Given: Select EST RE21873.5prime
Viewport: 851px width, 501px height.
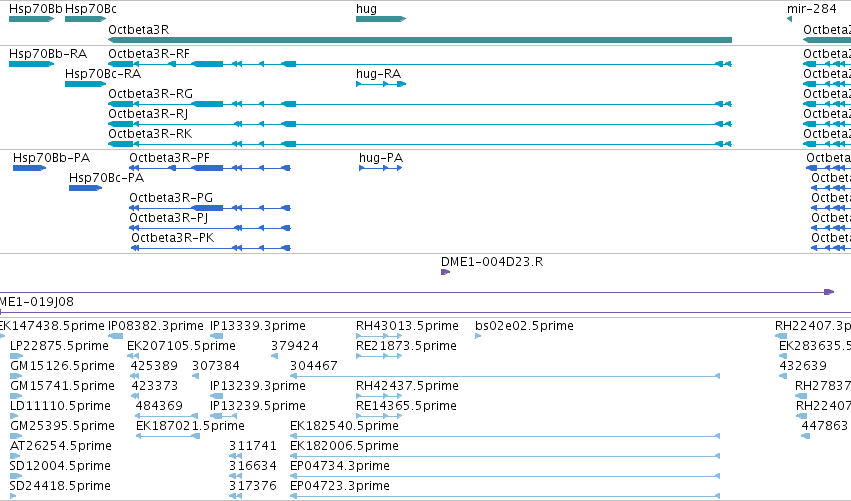Looking at the screenshot, I should [x=406, y=346].
